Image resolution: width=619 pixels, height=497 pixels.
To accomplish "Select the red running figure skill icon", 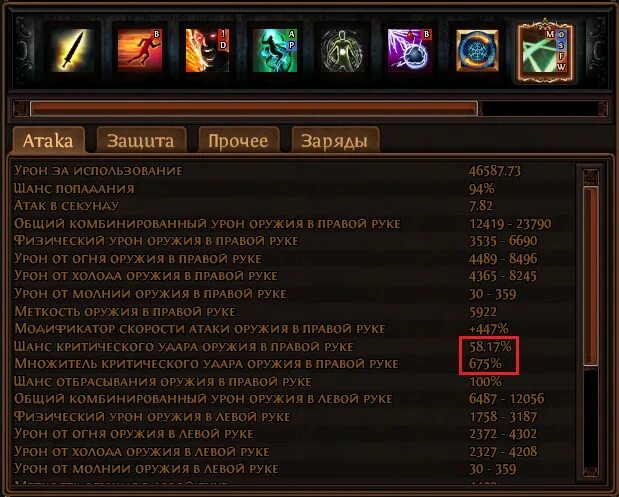I will point(140,50).
